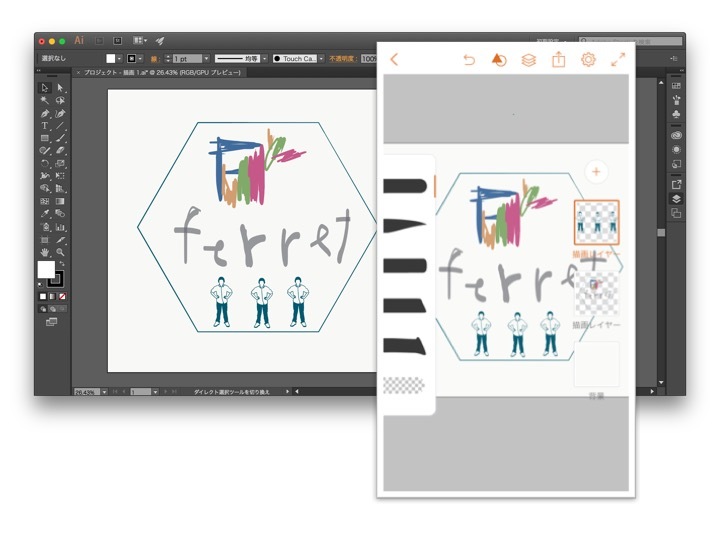720x540 pixels.
Task: Change screen mode button
Action: [x=51, y=322]
